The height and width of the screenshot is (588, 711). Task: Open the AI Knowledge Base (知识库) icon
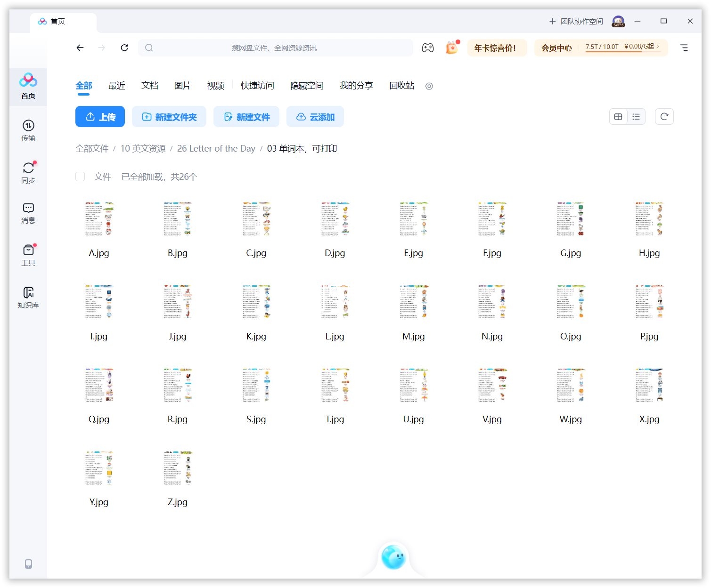point(28,297)
